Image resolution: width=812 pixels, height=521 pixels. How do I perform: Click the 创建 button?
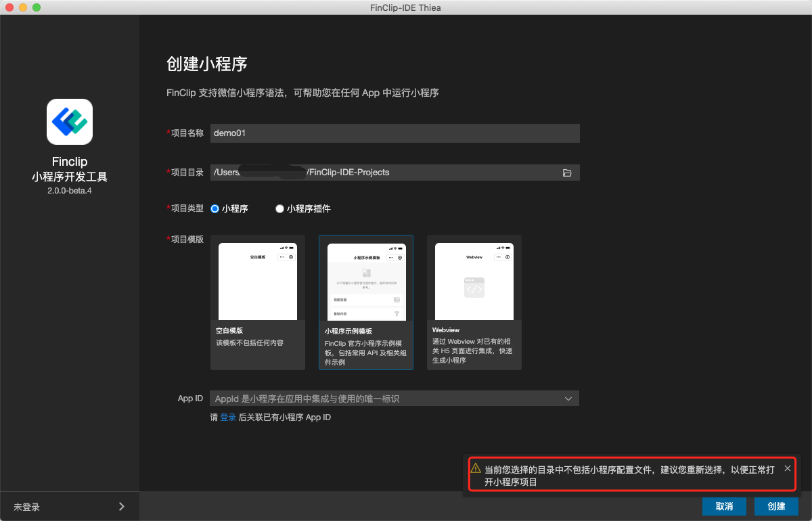coord(776,506)
